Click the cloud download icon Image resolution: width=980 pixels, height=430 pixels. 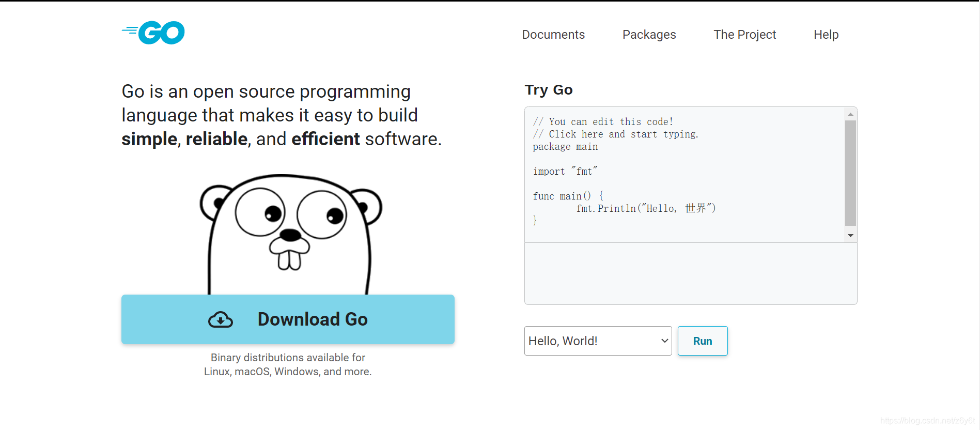click(x=221, y=320)
